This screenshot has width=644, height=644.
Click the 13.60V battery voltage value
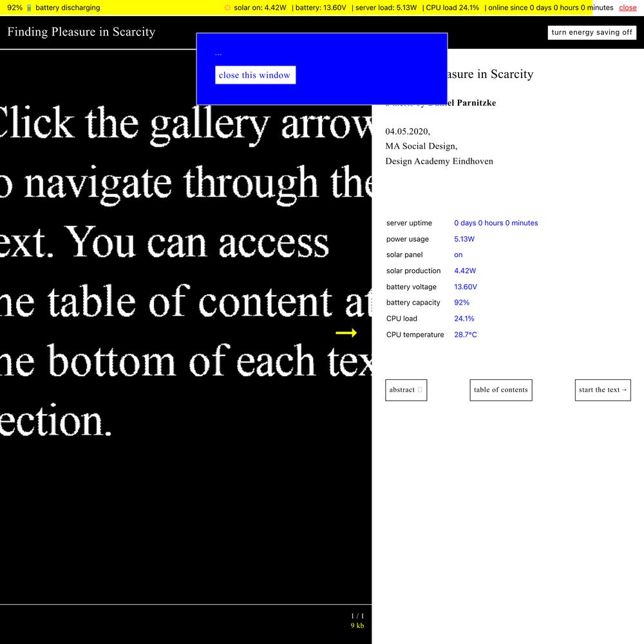465,287
